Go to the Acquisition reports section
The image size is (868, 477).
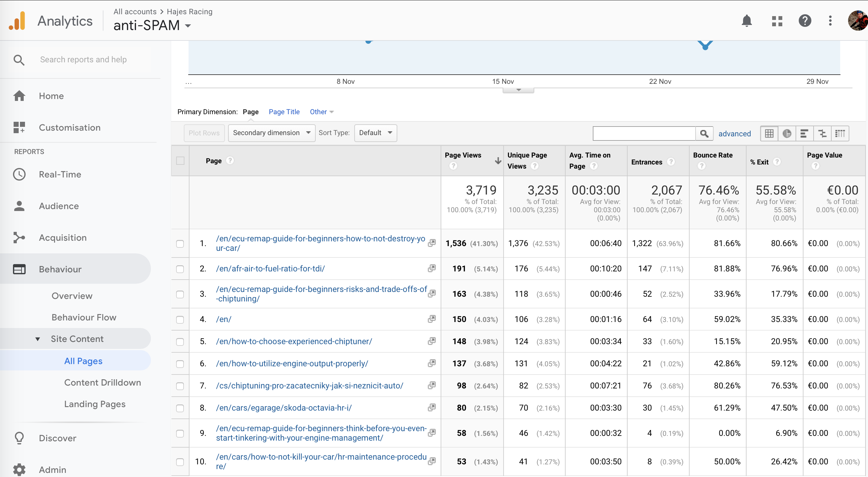pyautogui.click(x=63, y=238)
